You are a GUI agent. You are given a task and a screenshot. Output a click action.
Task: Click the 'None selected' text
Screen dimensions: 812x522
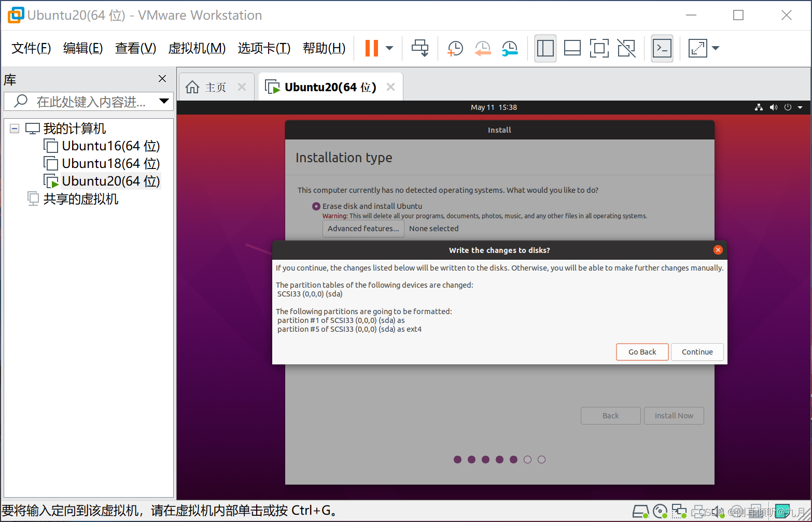pyautogui.click(x=434, y=229)
